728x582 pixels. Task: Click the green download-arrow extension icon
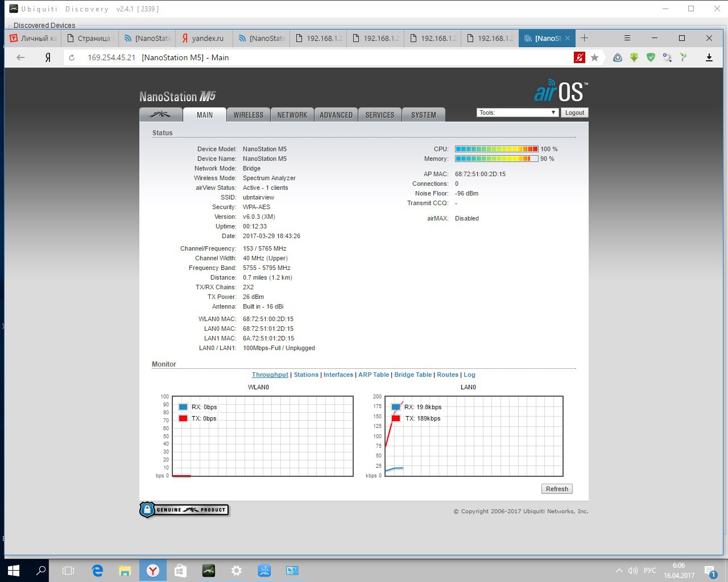[x=634, y=57]
